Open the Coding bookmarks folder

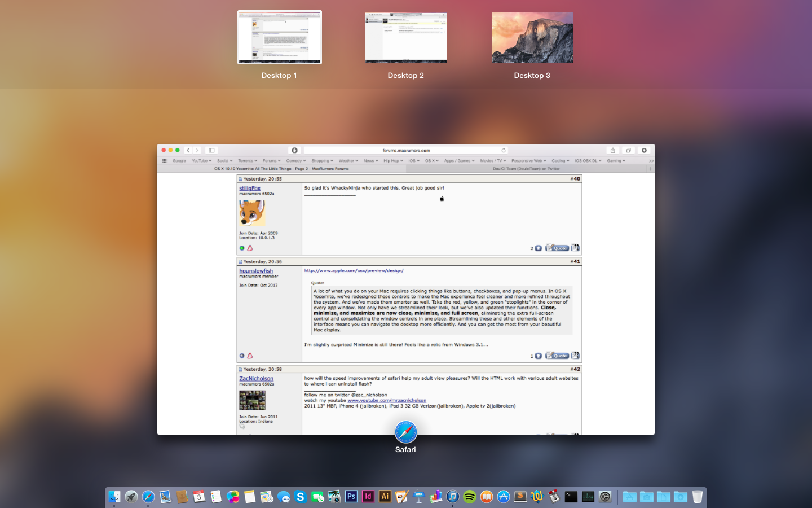(561, 161)
